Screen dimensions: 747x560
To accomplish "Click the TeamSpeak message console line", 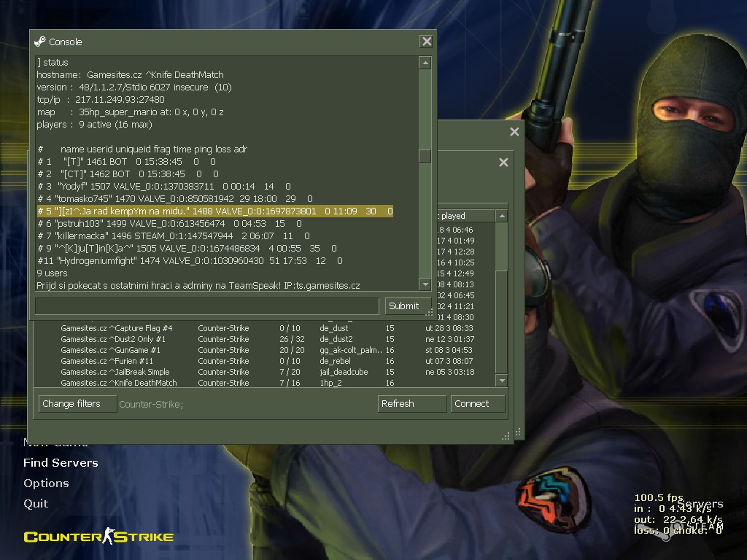I will click(198, 285).
